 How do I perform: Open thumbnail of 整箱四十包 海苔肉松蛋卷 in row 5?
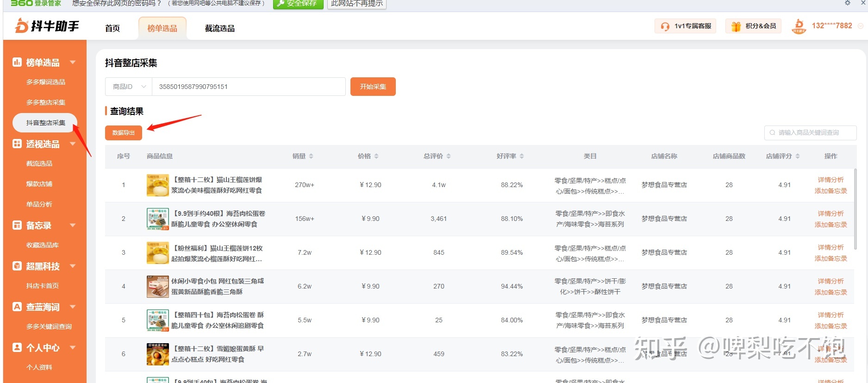pyautogui.click(x=158, y=320)
